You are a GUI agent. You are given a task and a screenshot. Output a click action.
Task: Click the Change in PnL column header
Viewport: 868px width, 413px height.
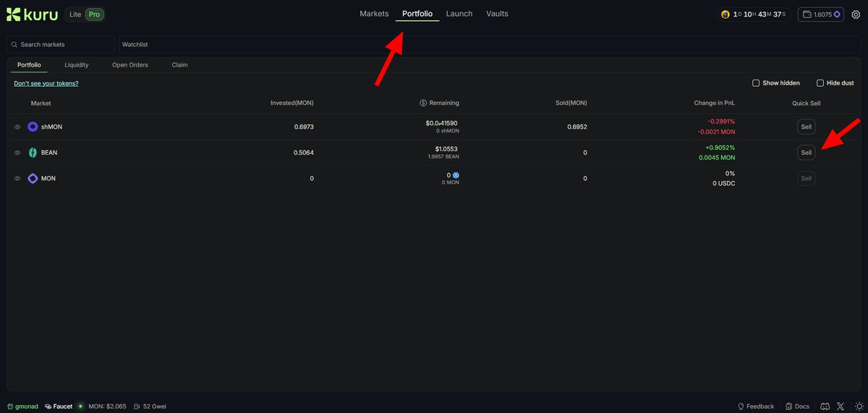715,103
